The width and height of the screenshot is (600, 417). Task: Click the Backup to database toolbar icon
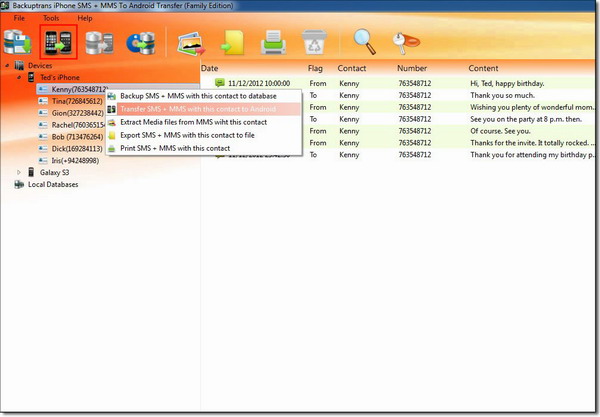click(x=17, y=42)
